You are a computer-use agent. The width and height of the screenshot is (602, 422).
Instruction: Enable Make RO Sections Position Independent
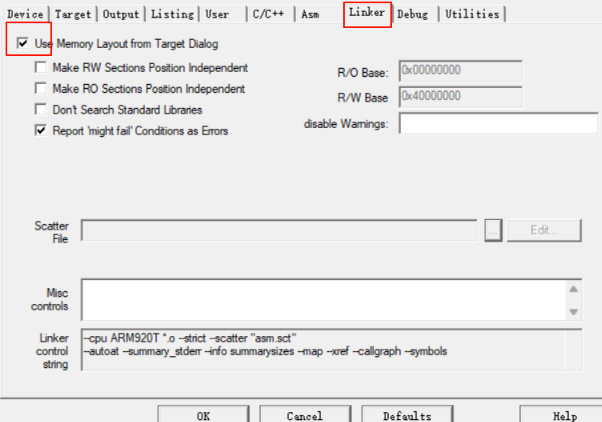point(41,88)
